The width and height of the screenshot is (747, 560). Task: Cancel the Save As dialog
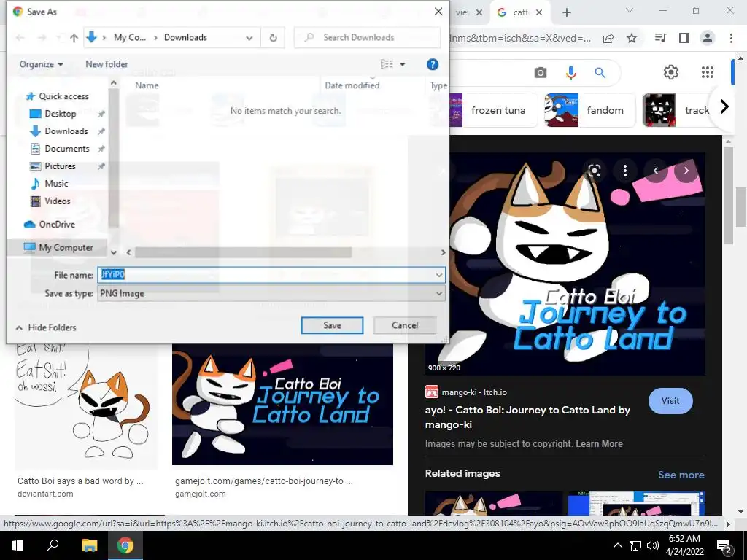coord(404,325)
